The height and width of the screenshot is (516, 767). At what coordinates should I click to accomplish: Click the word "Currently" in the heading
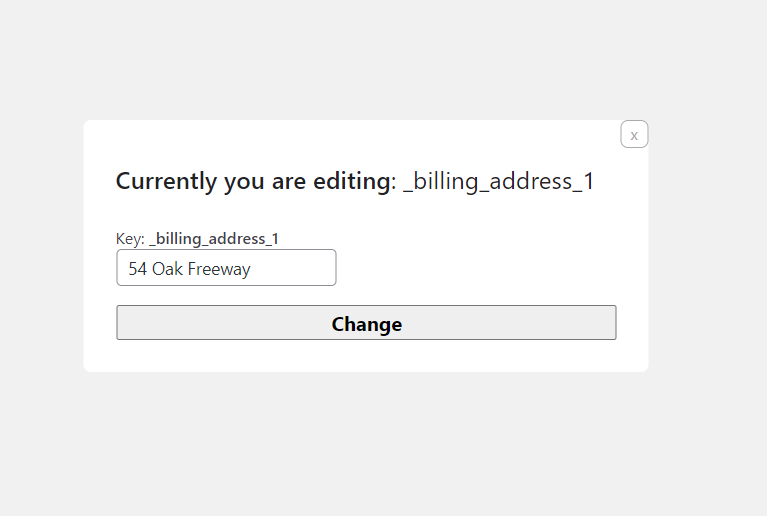point(166,181)
